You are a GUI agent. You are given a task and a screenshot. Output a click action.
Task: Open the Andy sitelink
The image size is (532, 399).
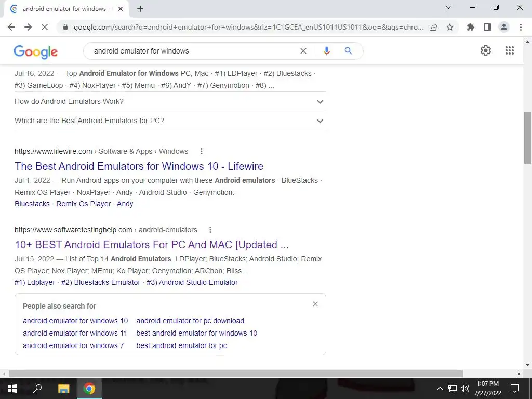click(x=125, y=204)
